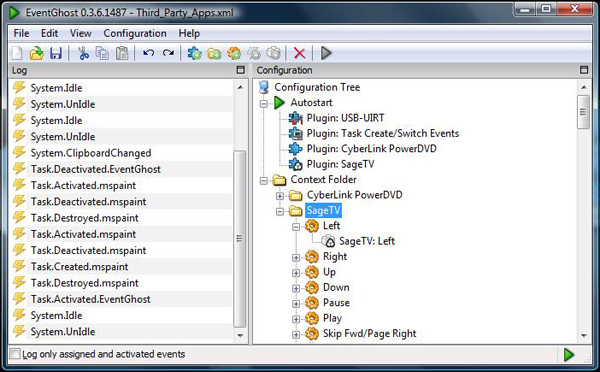Collapse the Left macro node
Viewport: 600px width, 372px height.
click(x=296, y=227)
